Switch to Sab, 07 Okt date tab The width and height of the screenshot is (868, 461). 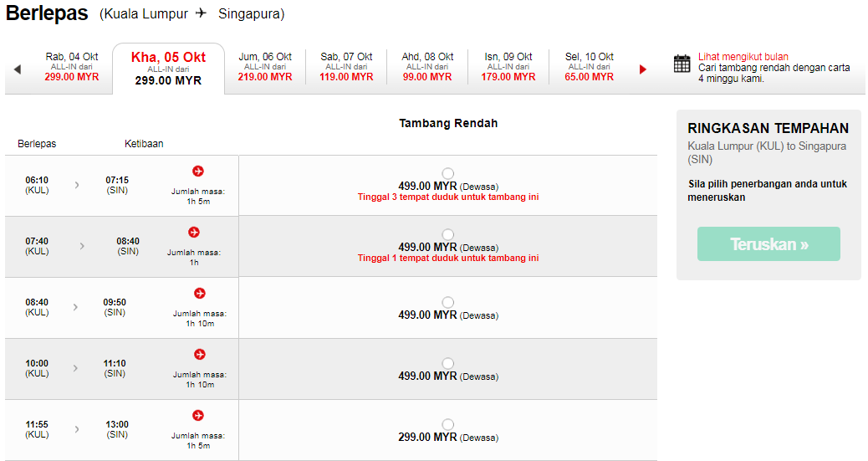tap(346, 67)
